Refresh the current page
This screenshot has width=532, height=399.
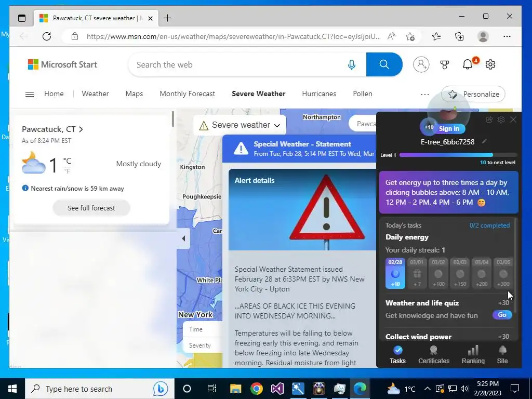tap(47, 36)
